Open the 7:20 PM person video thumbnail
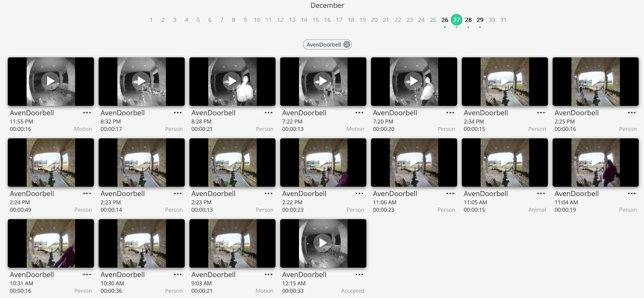Viewport: 644px width, 298px height. point(414,81)
